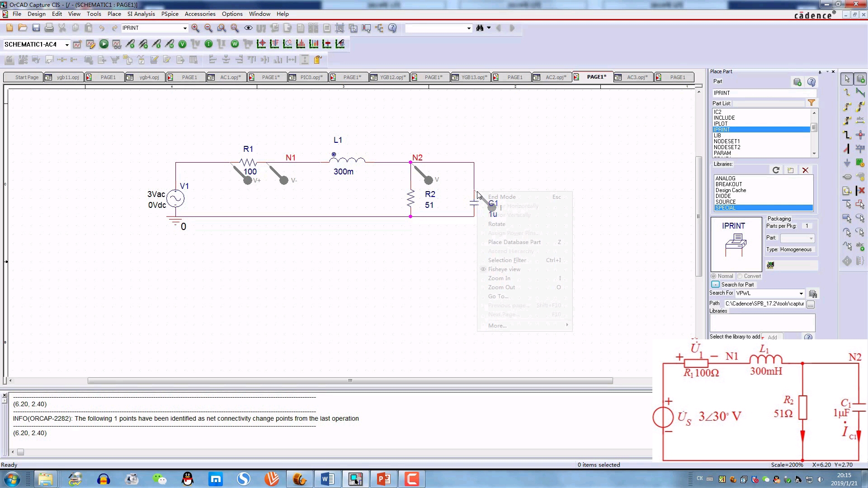Click the path browse ellipsis button
Viewport: 868px width, 488px height.
point(811,305)
